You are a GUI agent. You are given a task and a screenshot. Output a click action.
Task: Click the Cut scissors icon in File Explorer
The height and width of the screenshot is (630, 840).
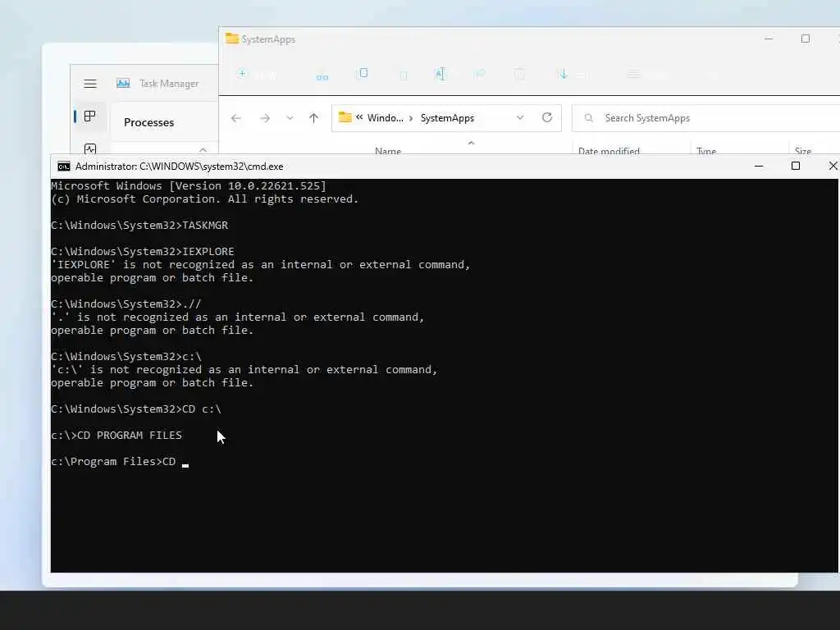tap(322, 75)
